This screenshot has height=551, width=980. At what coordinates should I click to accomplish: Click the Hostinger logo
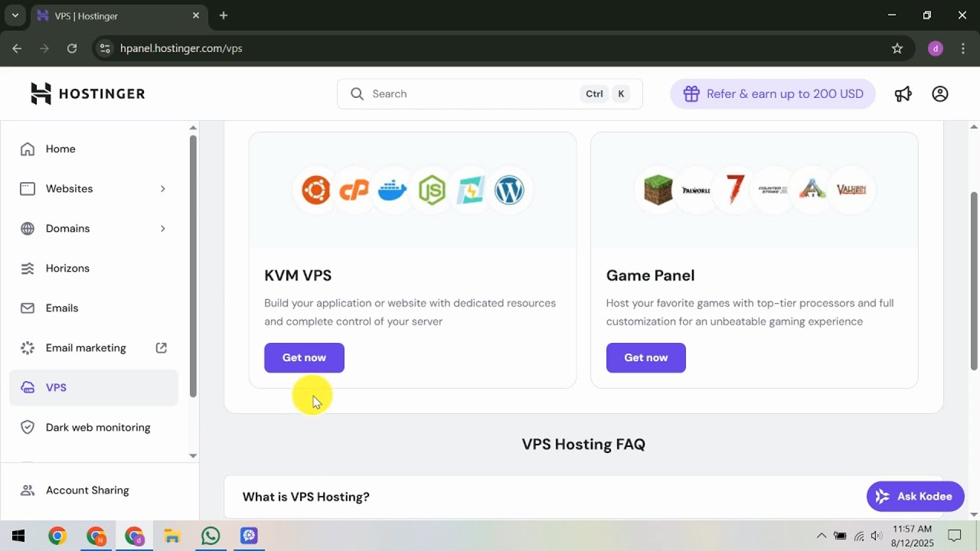point(87,93)
